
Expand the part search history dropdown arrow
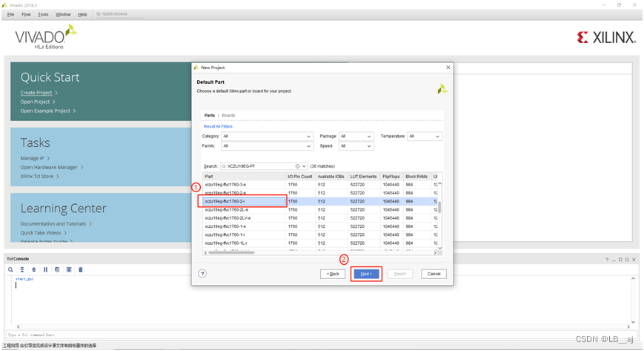point(304,166)
